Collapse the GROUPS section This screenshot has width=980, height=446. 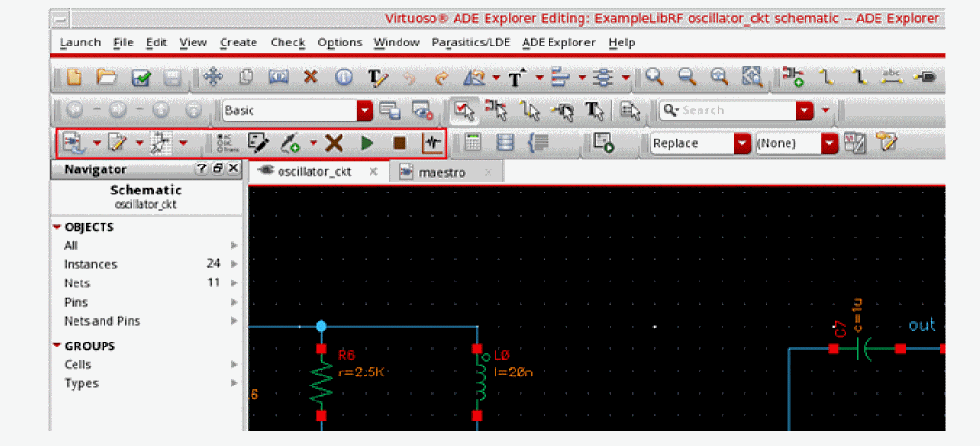(57, 345)
